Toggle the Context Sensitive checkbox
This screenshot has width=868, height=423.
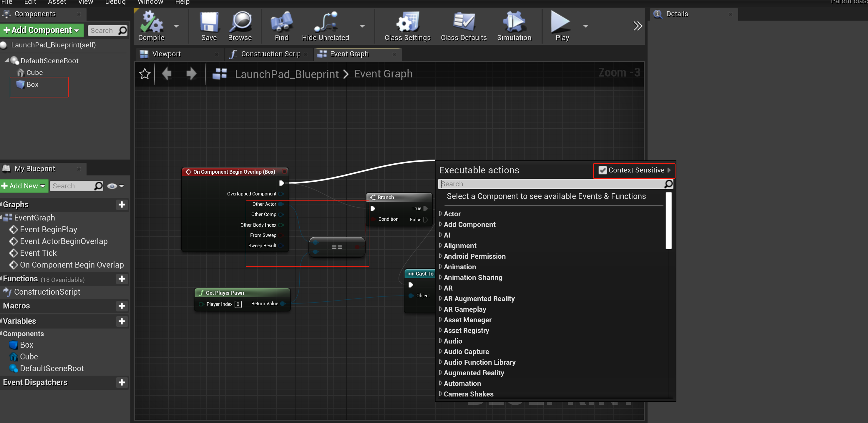pos(603,170)
